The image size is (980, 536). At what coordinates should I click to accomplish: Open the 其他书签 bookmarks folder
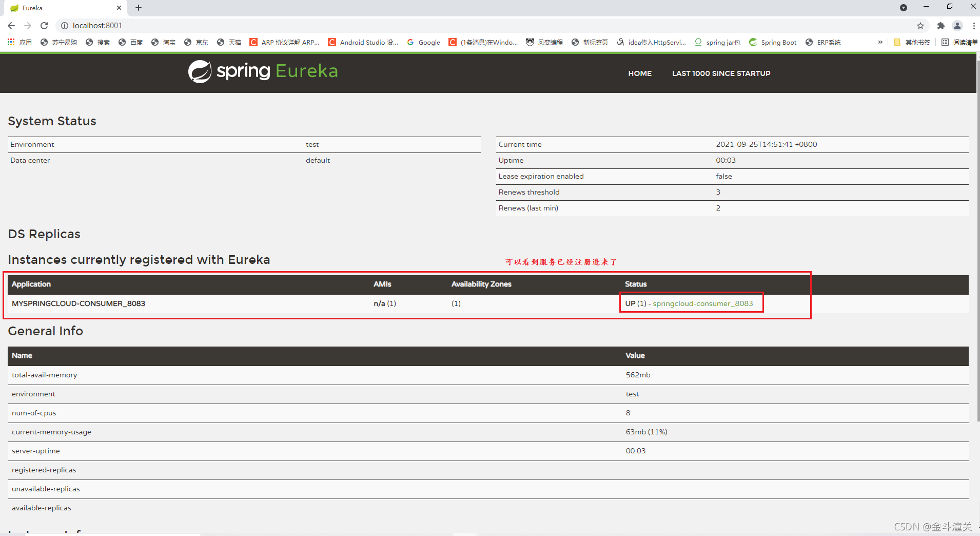912,42
